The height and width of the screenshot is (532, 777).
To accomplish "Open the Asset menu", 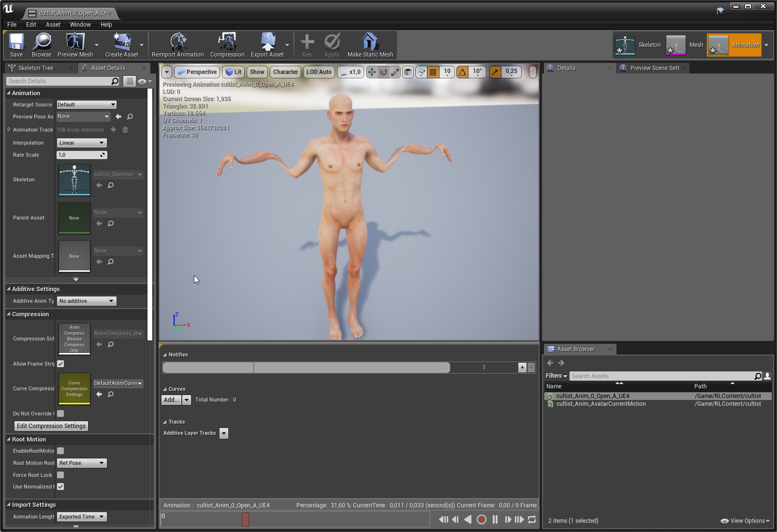I will coord(53,25).
